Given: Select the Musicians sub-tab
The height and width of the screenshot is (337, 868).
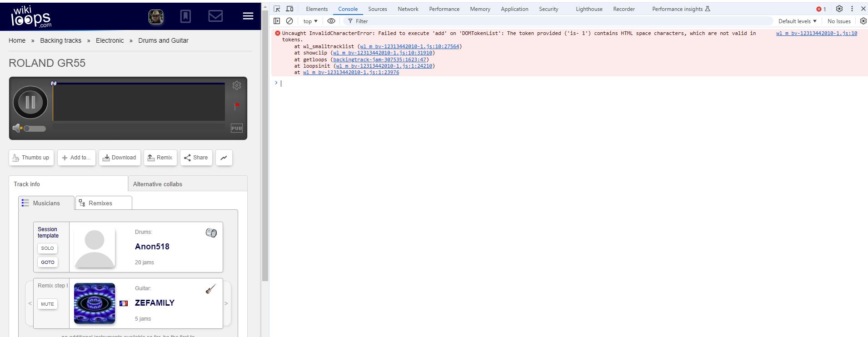Looking at the screenshot, I should click(46, 203).
